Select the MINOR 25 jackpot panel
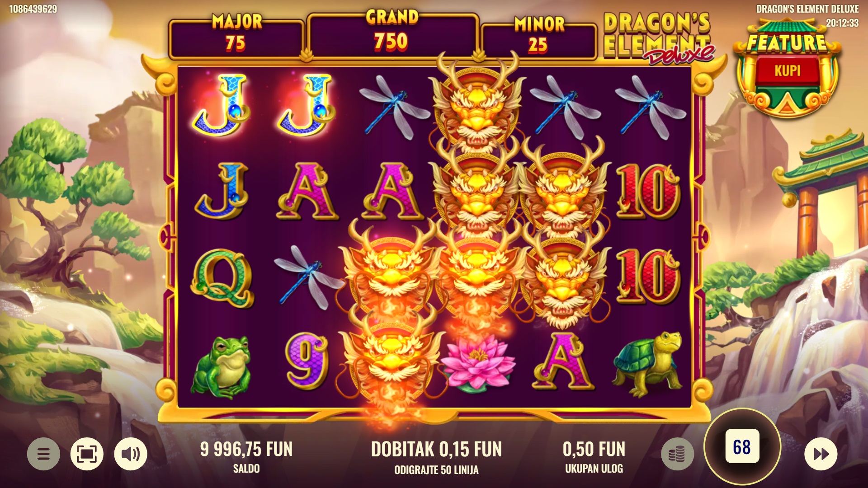This screenshot has width=868, height=488. pos(539,40)
